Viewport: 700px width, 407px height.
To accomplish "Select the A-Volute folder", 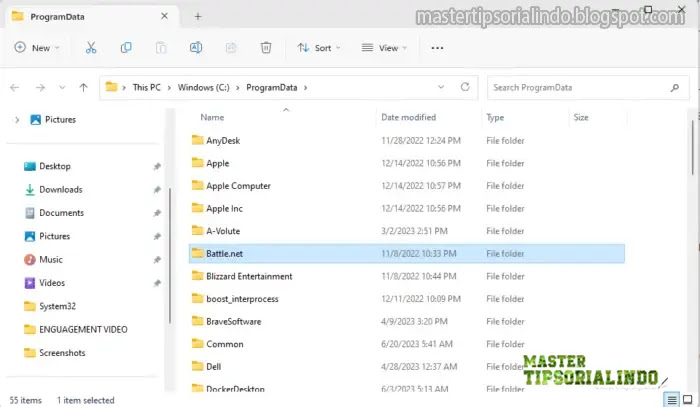I will [407, 231].
